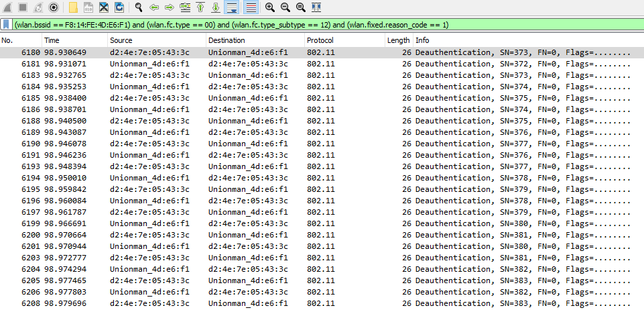Select packet with time 98.946078
This screenshot has width=644, height=312.
pyautogui.click(x=322, y=144)
